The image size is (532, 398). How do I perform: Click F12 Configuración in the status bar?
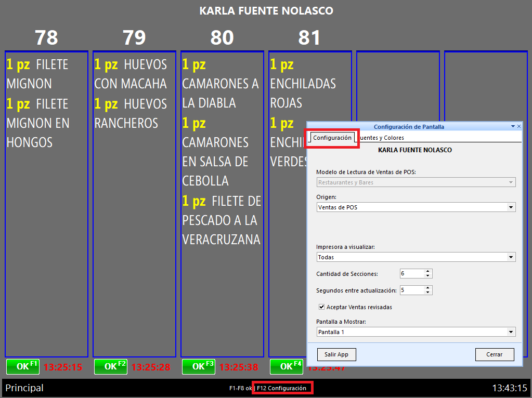pyautogui.click(x=282, y=388)
